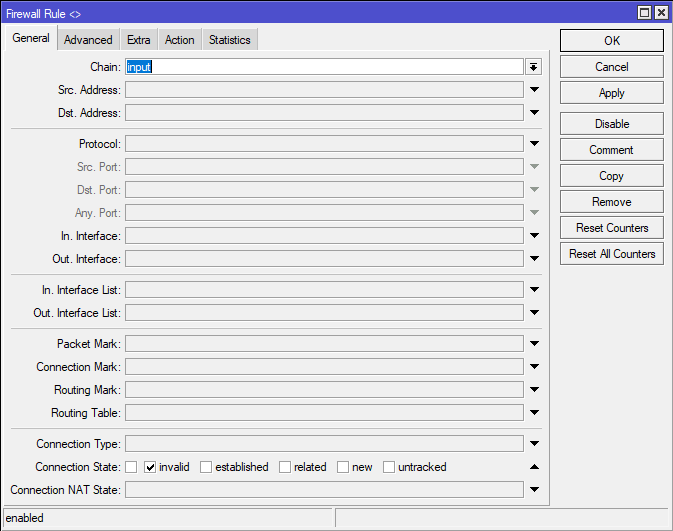The width and height of the screenshot is (673, 531).
Task: Expand the Connection Mark field
Action: tap(534, 367)
